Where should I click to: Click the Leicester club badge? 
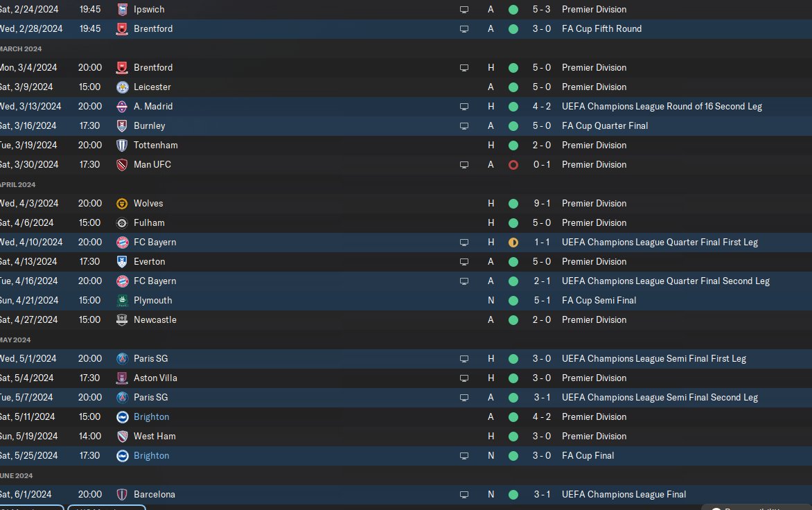pyautogui.click(x=122, y=87)
